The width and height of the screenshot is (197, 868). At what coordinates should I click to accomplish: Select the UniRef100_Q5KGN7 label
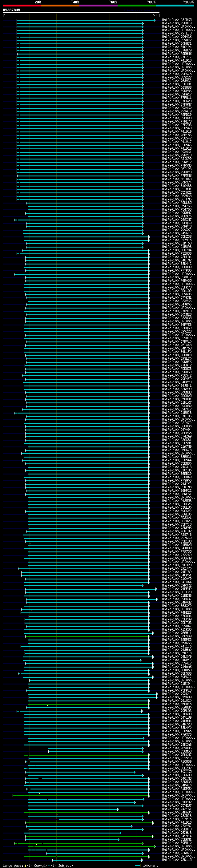(x=177, y=755)
